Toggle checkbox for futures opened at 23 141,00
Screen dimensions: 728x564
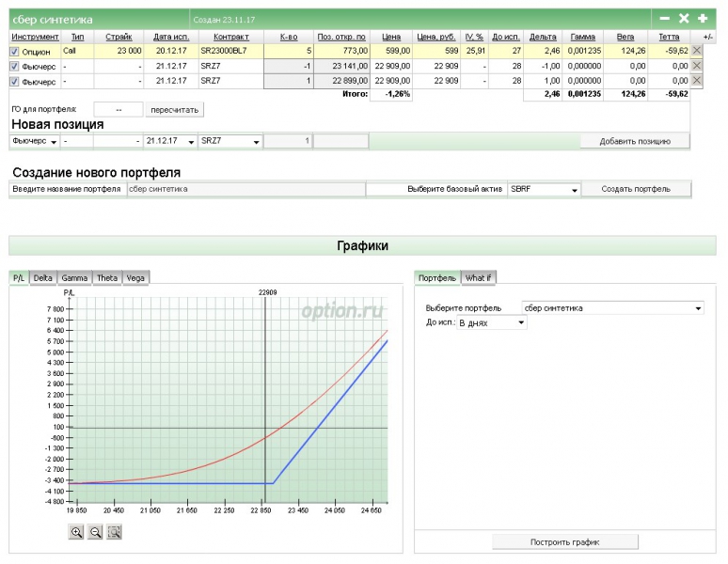coord(14,67)
